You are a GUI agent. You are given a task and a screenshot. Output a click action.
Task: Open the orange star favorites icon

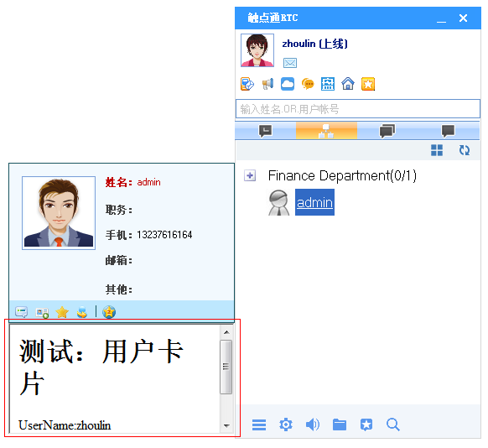click(x=368, y=84)
